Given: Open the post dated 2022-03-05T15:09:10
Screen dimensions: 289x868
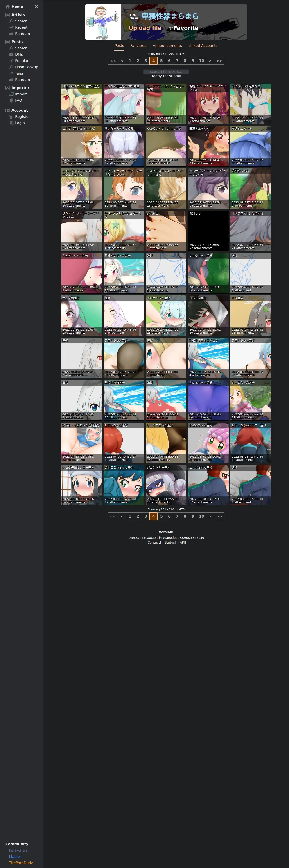Looking at the screenshot, I should click(x=251, y=485).
